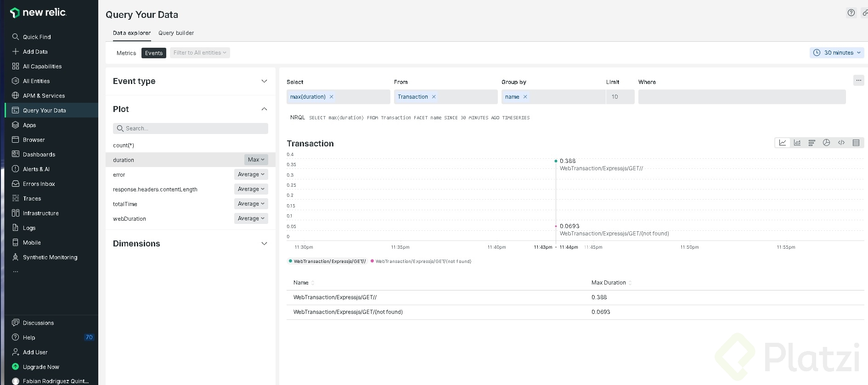Show more sidebar items via ellipsis

[16, 271]
